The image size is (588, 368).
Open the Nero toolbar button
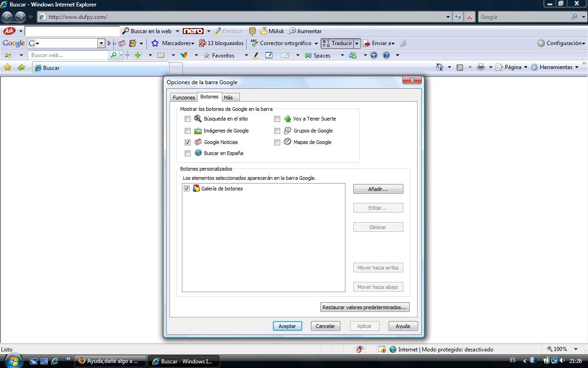pos(193,31)
